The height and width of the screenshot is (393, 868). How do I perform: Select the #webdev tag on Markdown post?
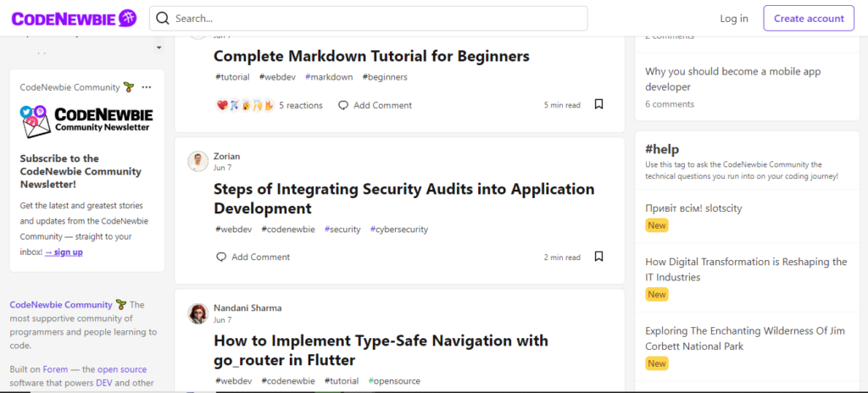[277, 77]
